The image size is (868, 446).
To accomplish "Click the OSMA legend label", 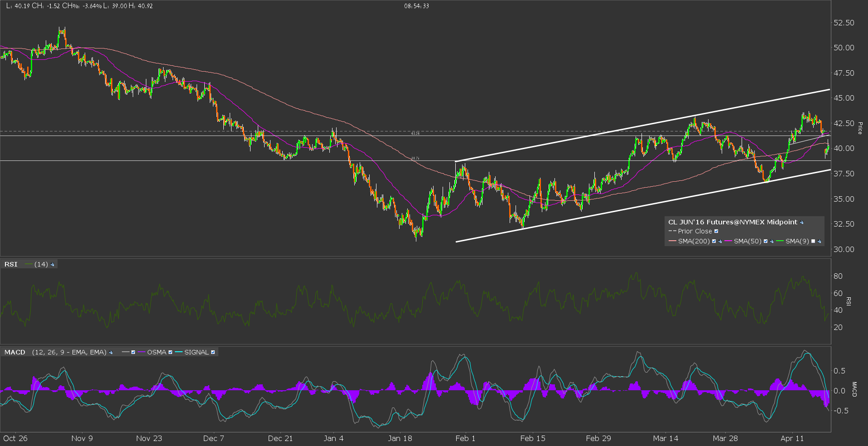I will pyautogui.click(x=157, y=353).
